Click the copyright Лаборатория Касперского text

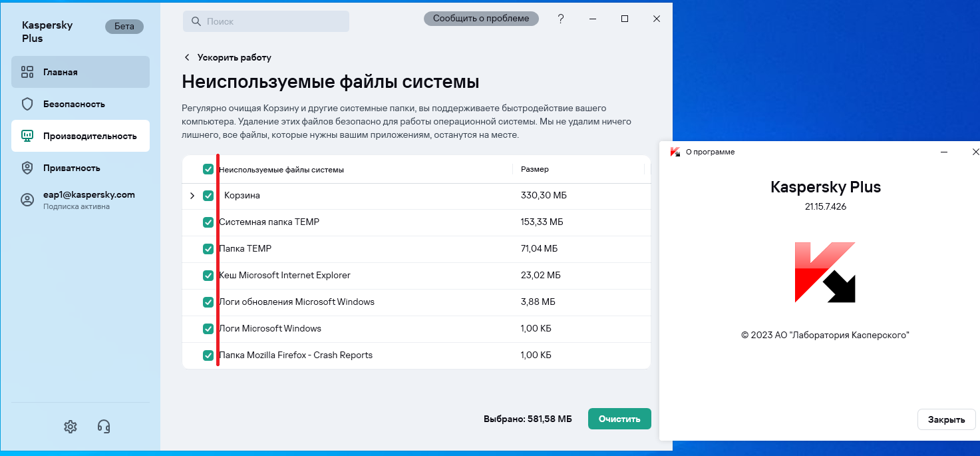(825, 336)
